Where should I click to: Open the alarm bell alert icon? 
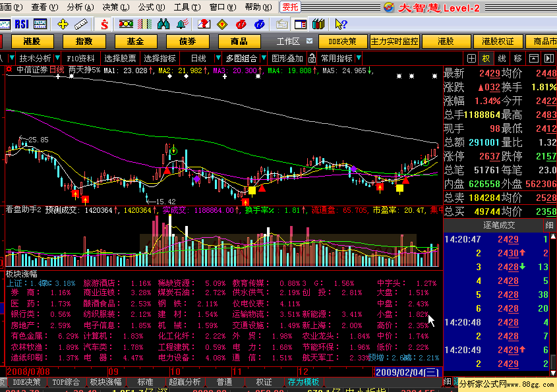pos(183,24)
